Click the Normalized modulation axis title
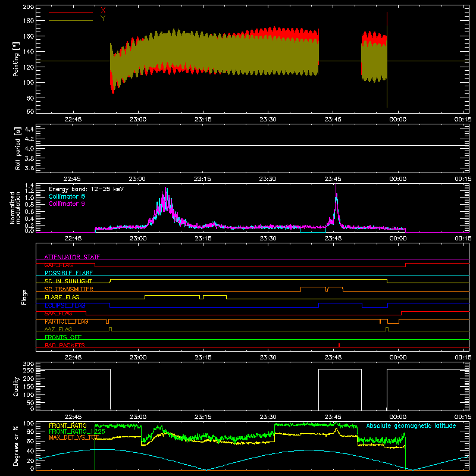 click(x=15, y=208)
